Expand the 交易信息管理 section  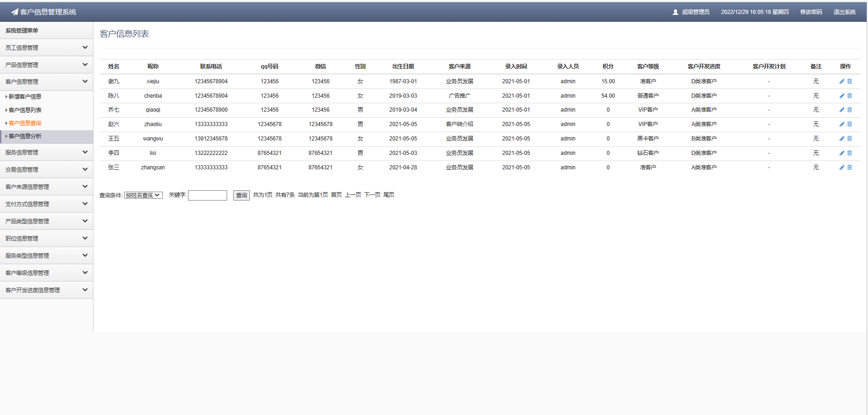pyautogui.click(x=47, y=169)
